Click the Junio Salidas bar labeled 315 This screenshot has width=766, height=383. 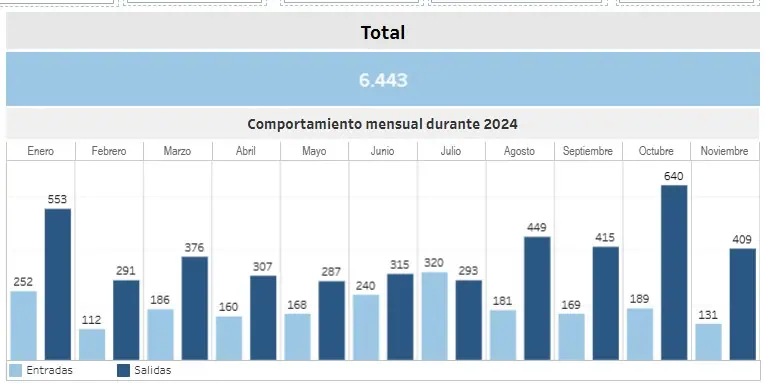(400, 317)
